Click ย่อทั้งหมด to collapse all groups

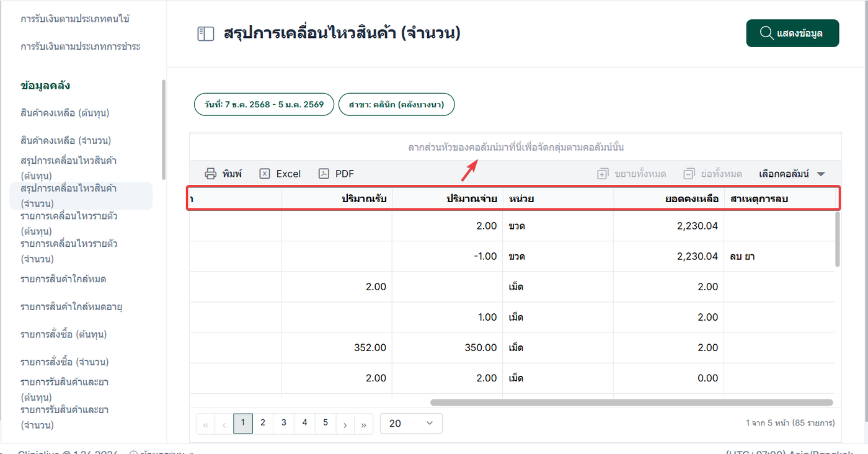(713, 174)
